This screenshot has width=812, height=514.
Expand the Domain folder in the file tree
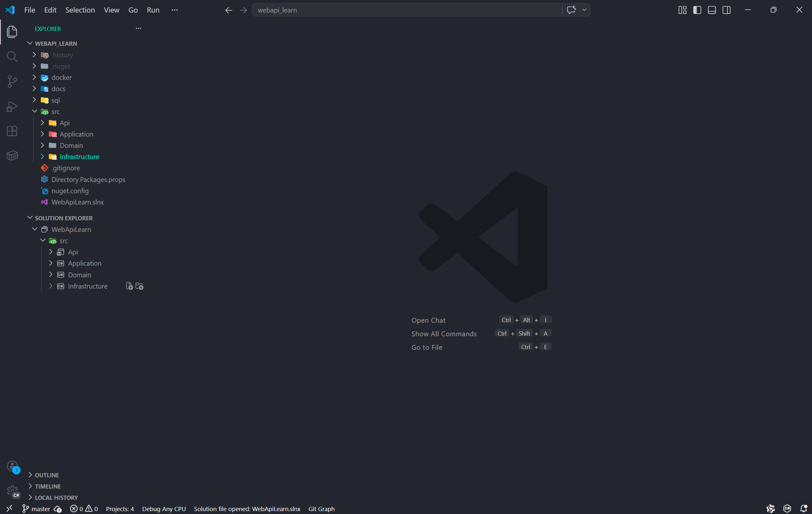pos(43,145)
